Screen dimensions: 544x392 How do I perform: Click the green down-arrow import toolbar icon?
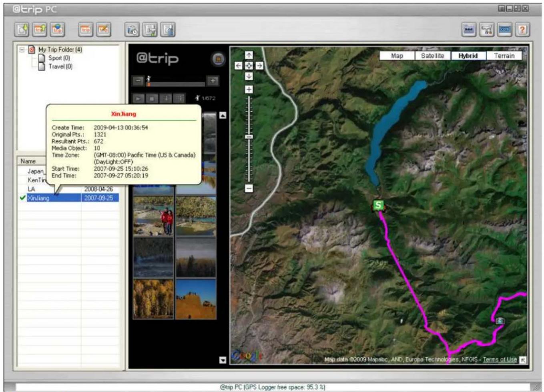pyautogui.click(x=22, y=30)
